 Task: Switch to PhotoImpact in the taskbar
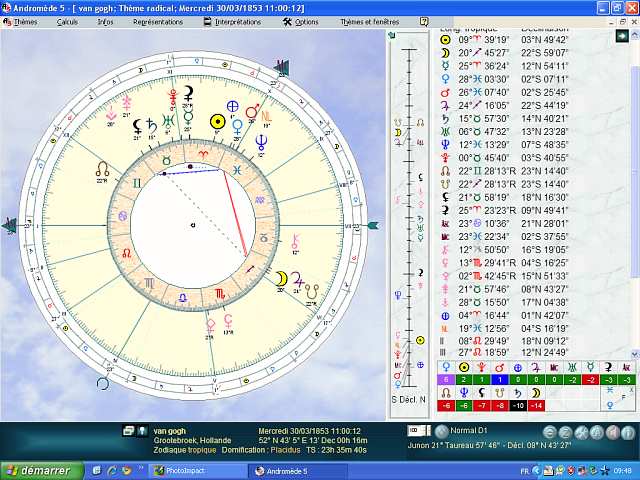[x=197, y=471]
